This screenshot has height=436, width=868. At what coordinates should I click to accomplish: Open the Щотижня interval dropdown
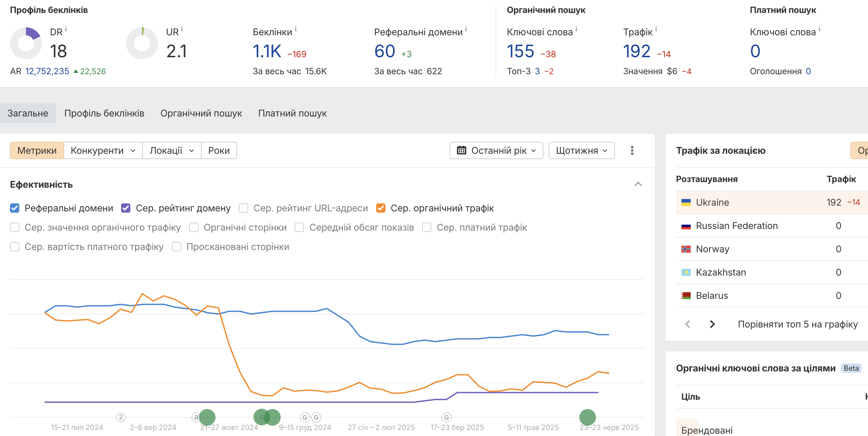pyautogui.click(x=581, y=150)
